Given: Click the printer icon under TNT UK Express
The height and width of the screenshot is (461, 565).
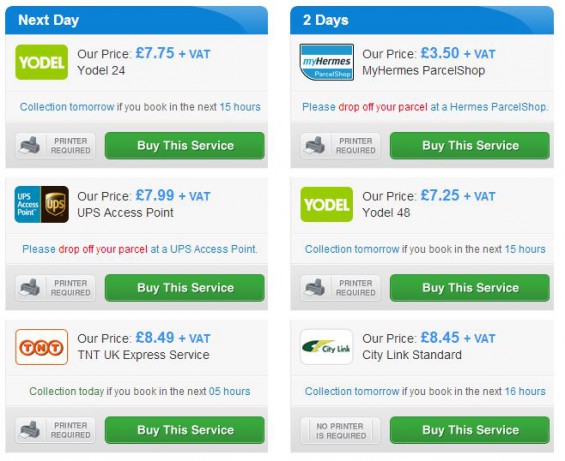Looking at the screenshot, I should pyautogui.click(x=30, y=430).
